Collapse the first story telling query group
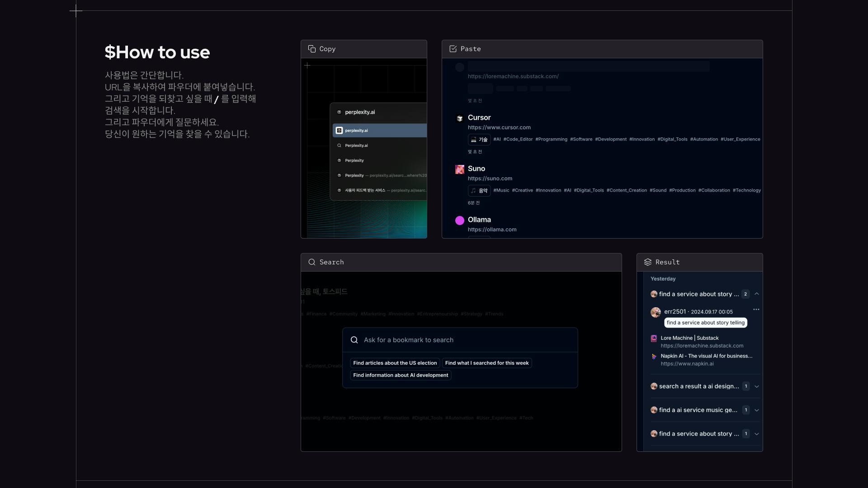Viewport: 868px width, 488px height. tap(756, 294)
